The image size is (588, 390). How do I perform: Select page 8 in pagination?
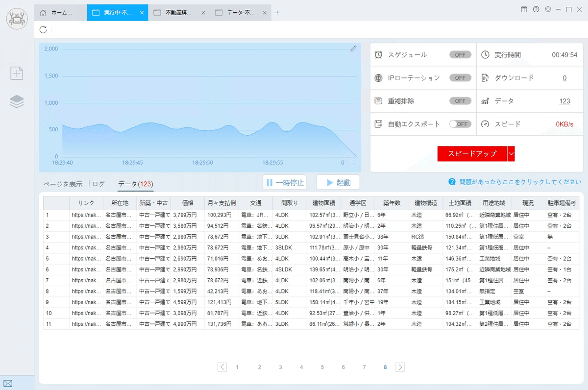[386, 367]
